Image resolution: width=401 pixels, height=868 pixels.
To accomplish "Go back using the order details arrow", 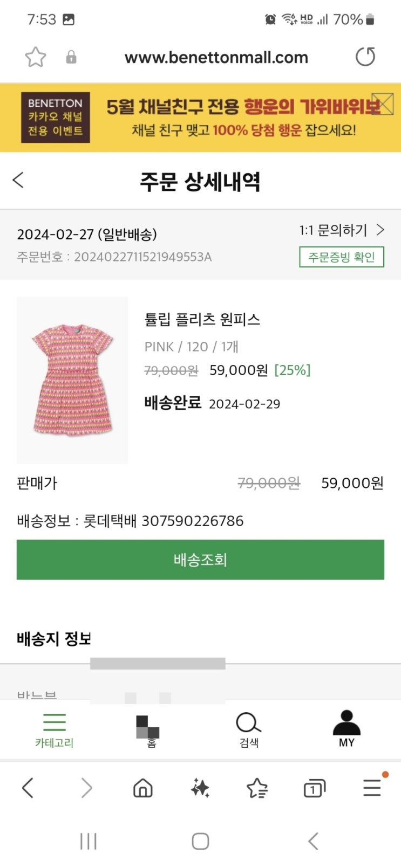I will pyautogui.click(x=18, y=180).
